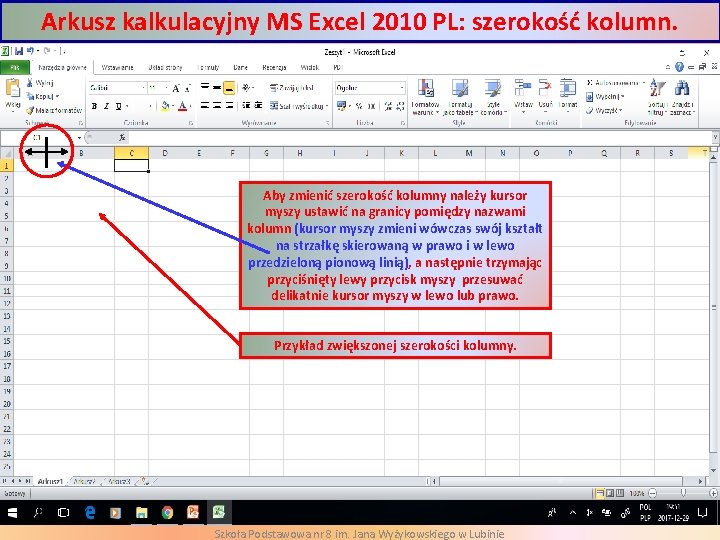The width and height of the screenshot is (720, 540).
Task: Click accounting number format icon
Action: coord(341,106)
